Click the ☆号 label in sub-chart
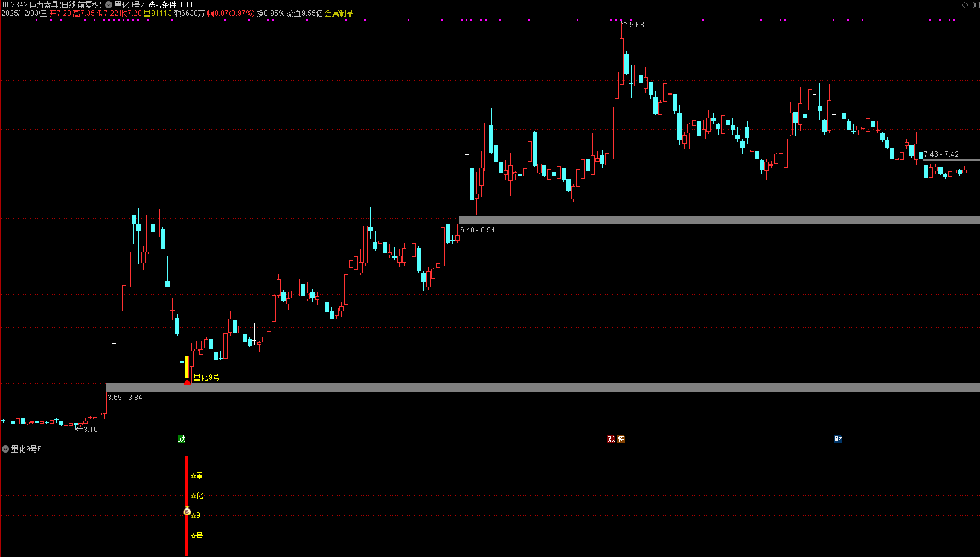Screen dimensions: 980x557 [x=197, y=536]
